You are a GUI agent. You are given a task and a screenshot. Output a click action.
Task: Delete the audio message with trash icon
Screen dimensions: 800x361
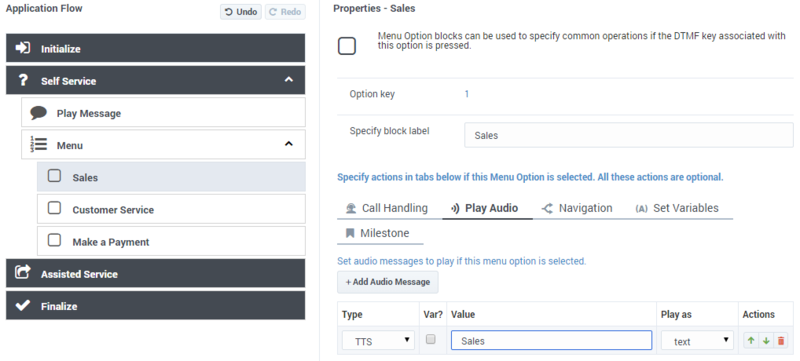click(x=781, y=341)
